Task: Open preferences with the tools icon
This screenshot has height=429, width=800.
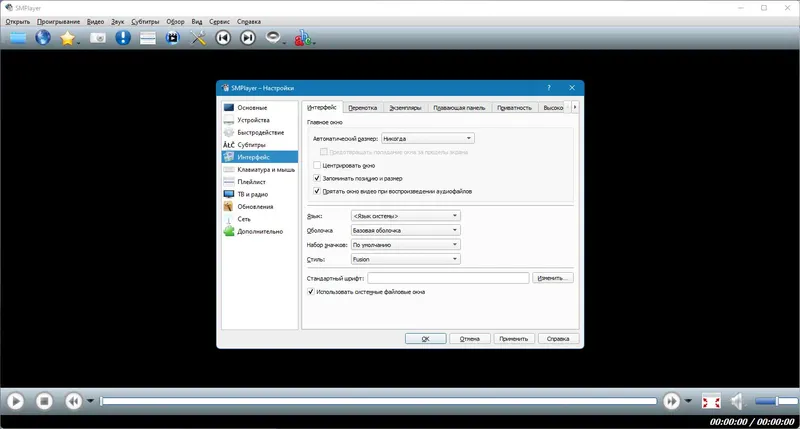Action: point(198,38)
